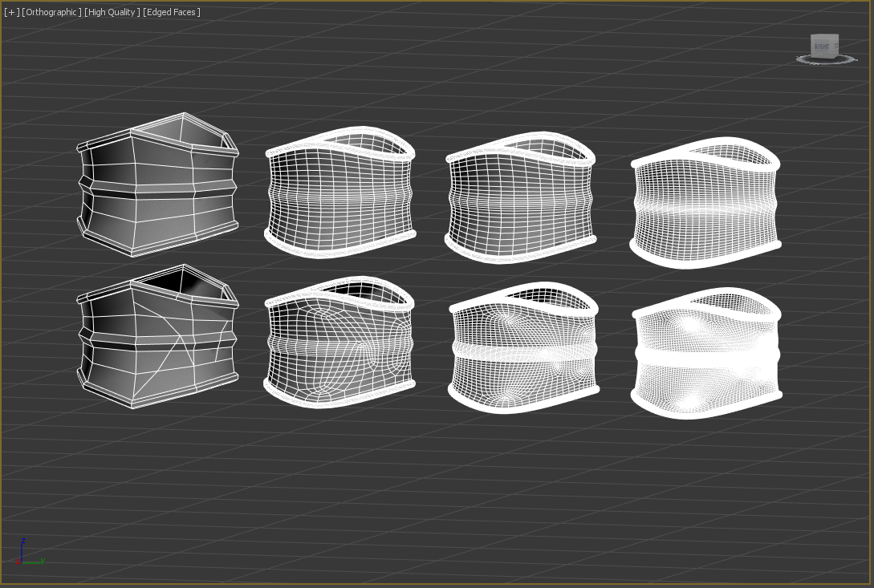Select the bottom-left triangulated low-poly basket
This screenshot has height=588, width=874.
[x=158, y=336]
